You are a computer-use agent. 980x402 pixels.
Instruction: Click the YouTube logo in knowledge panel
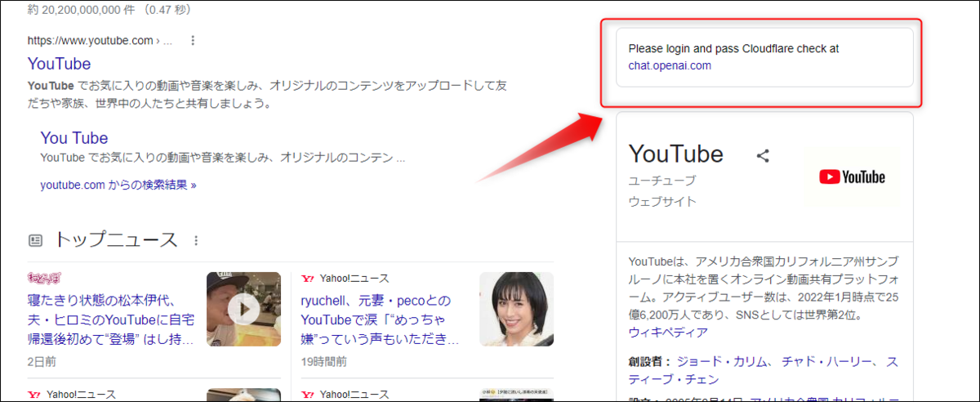(x=852, y=176)
